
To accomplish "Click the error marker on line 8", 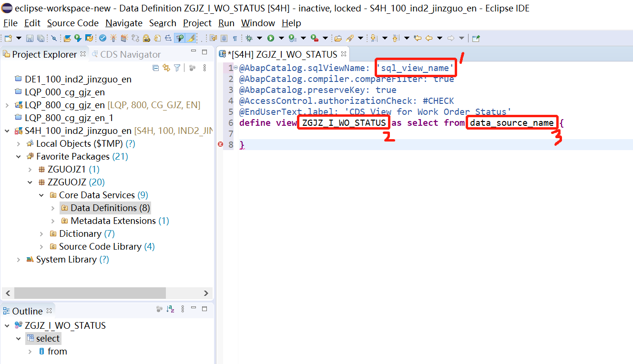I will (x=220, y=144).
